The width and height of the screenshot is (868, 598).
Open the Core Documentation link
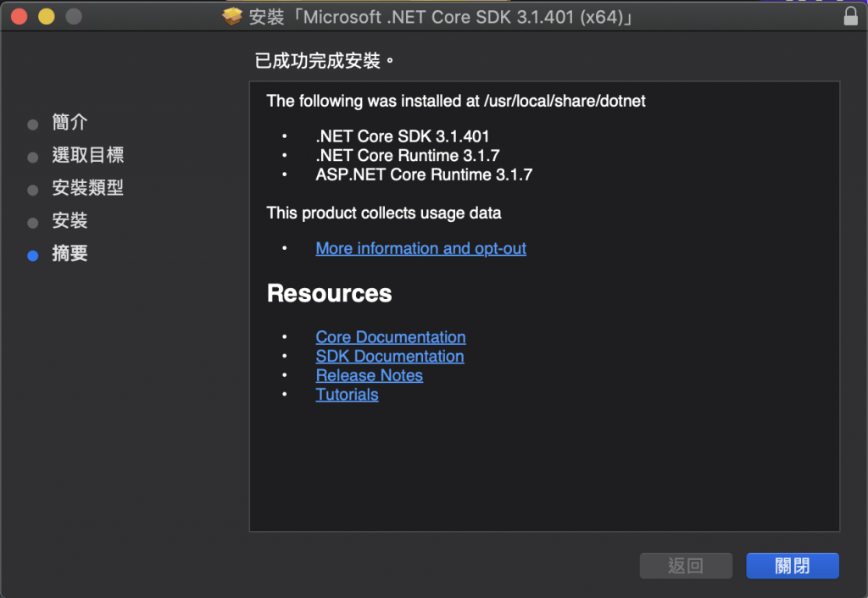click(391, 337)
